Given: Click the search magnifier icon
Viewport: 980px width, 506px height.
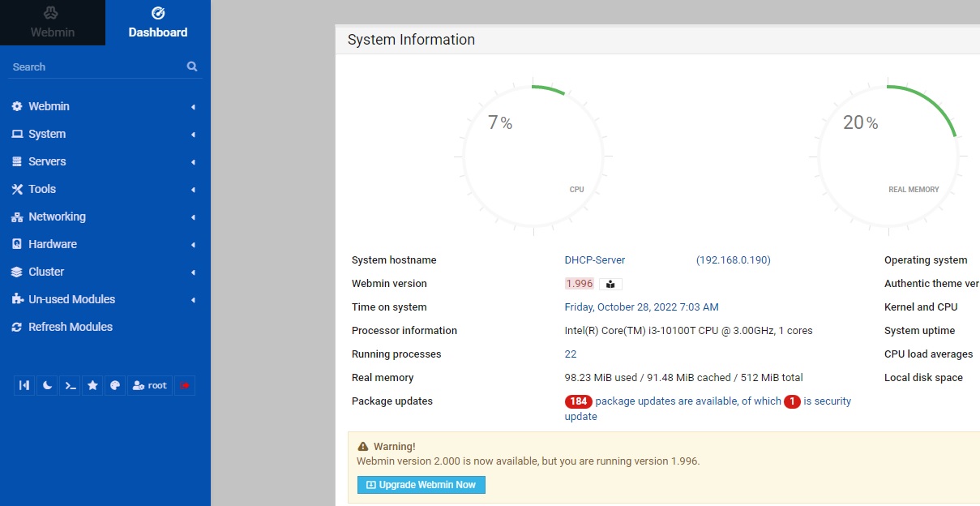Looking at the screenshot, I should (x=192, y=66).
